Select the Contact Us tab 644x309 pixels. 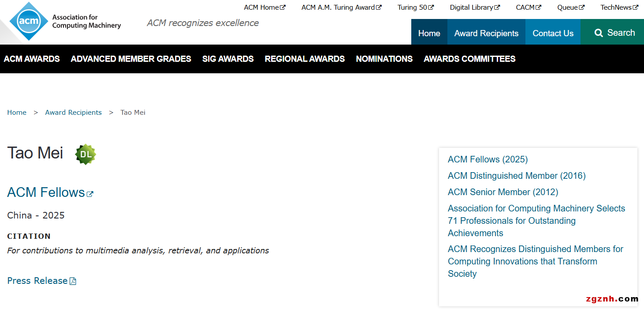click(x=553, y=33)
